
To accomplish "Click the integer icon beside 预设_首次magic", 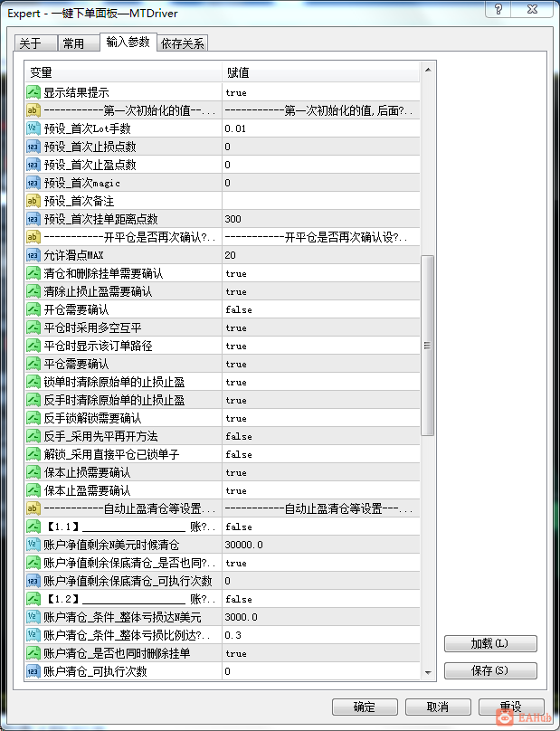I will pos(33,184).
